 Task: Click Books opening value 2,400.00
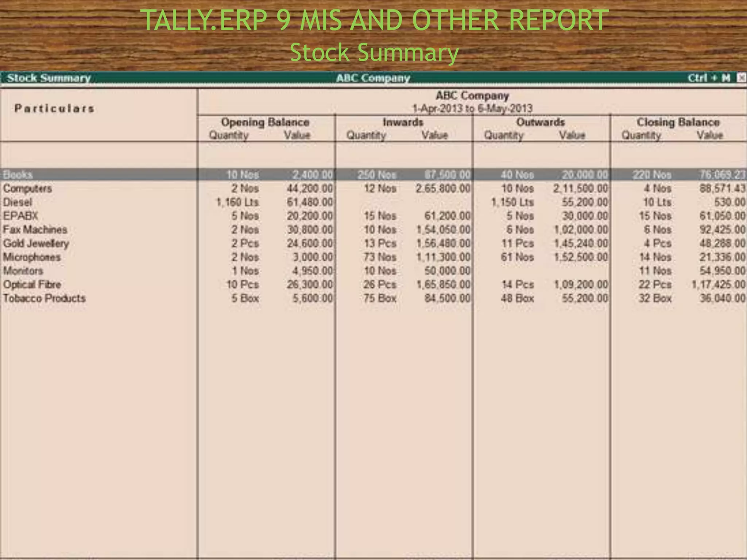click(313, 175)
